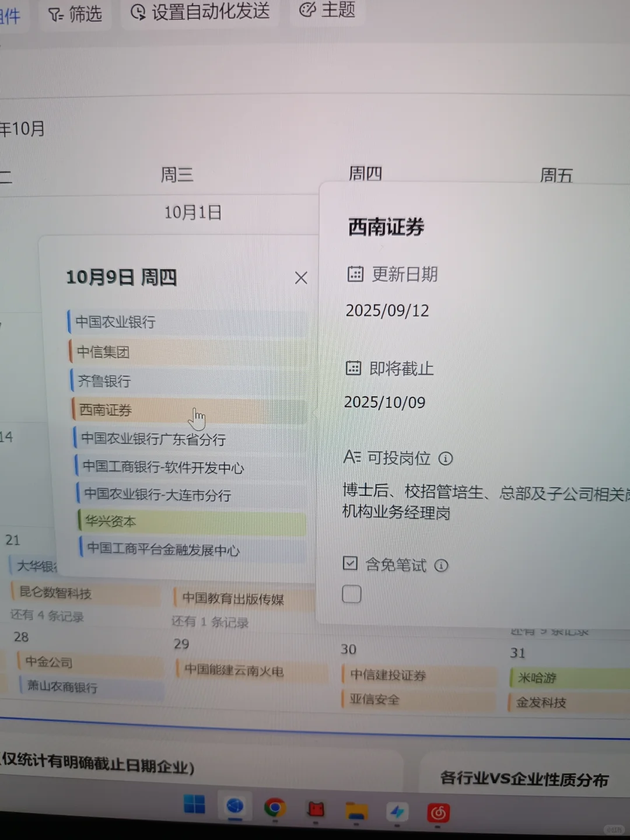This screenshot has width=630, height=840.
Task: Toggle the empty 含免笔试 checkbox
Action: (x=352, y=594)
